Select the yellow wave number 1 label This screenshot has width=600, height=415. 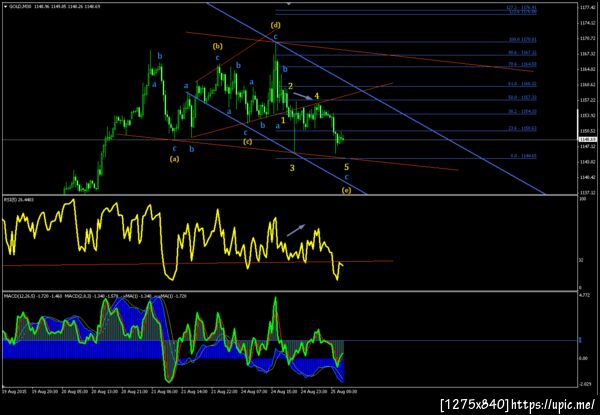(283, 120)
